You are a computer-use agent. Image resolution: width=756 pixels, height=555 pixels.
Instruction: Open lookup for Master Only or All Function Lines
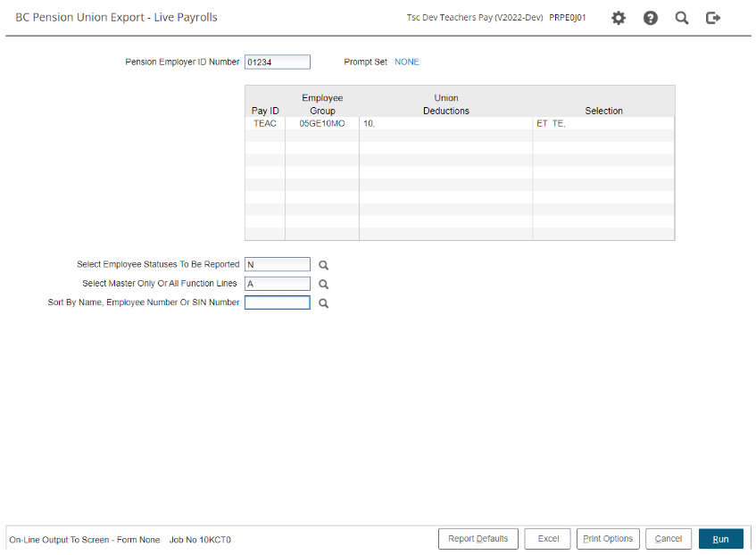(x=324, y=285)
